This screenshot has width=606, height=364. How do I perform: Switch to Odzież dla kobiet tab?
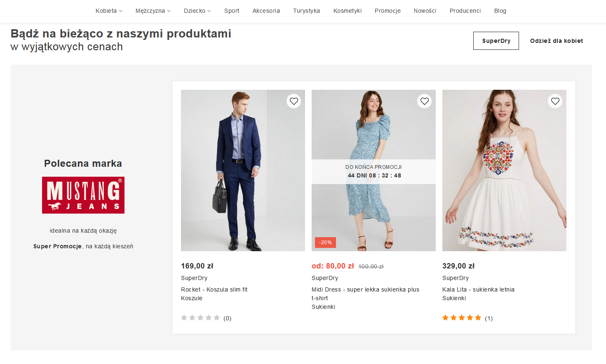(556, 41)
